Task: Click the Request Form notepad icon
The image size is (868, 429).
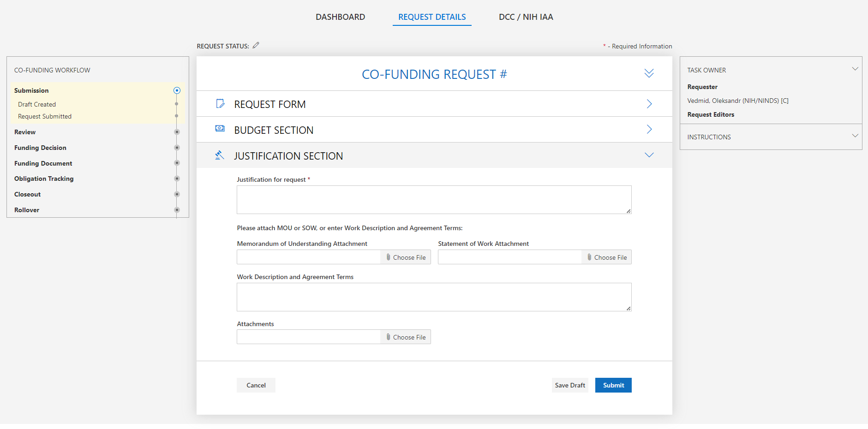Action: tap(220, 104)
